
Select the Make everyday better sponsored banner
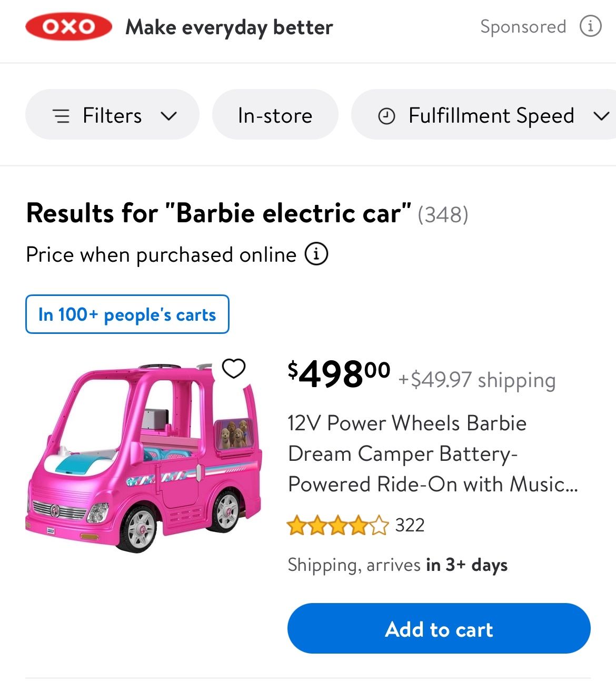[x=229, y=27]
